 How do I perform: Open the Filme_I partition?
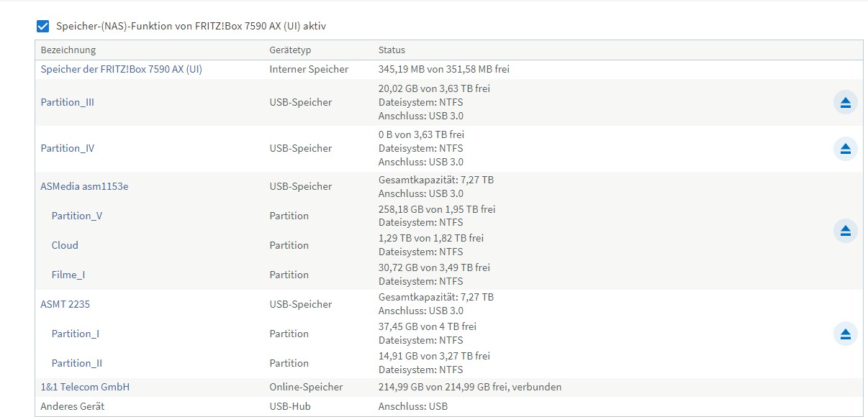68,275
